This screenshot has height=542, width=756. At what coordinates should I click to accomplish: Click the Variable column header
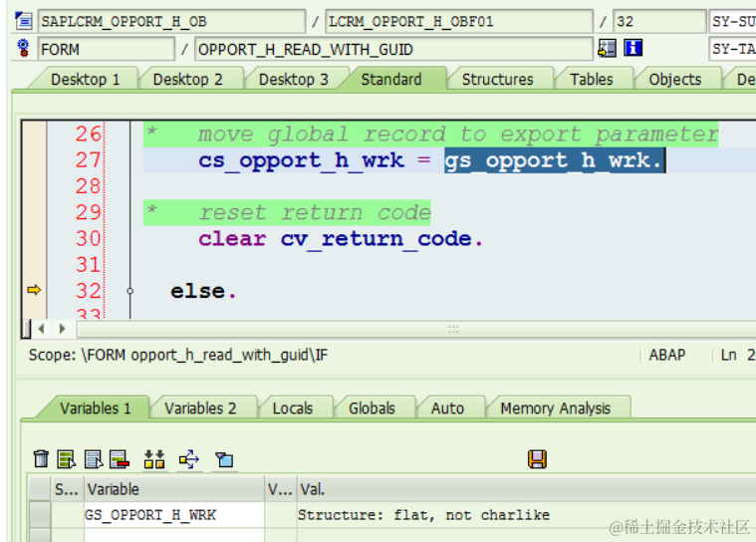pos(174,489)
